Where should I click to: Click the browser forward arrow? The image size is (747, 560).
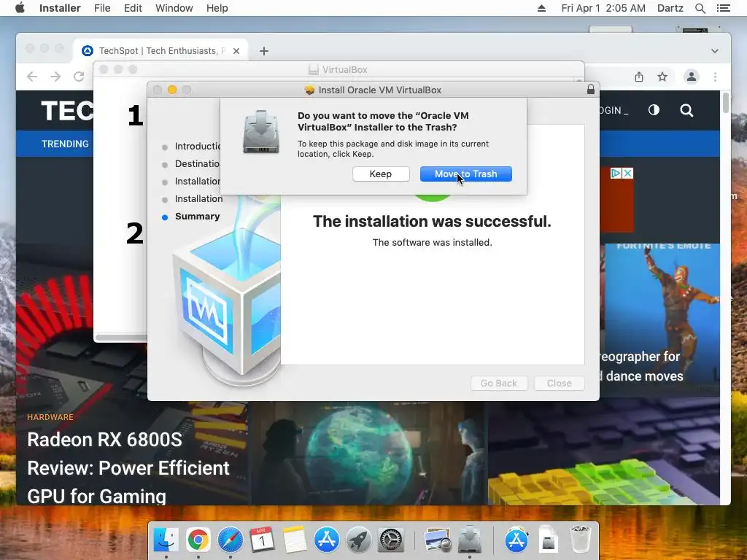coord(55,77)
